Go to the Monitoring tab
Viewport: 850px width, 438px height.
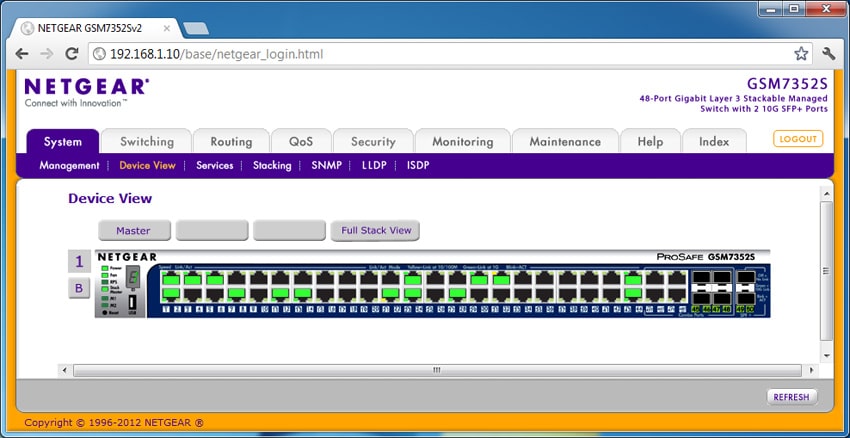[462, 141]
